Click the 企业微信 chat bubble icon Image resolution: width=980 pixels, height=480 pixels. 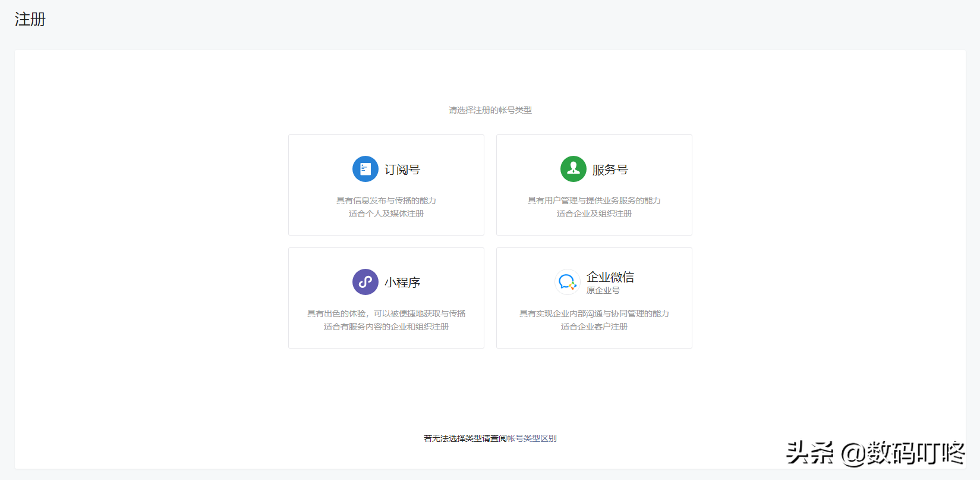[568, 282]
